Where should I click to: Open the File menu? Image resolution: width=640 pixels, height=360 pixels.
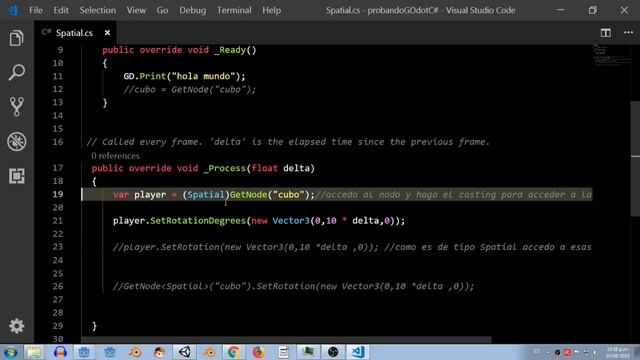tap(36, 10)
